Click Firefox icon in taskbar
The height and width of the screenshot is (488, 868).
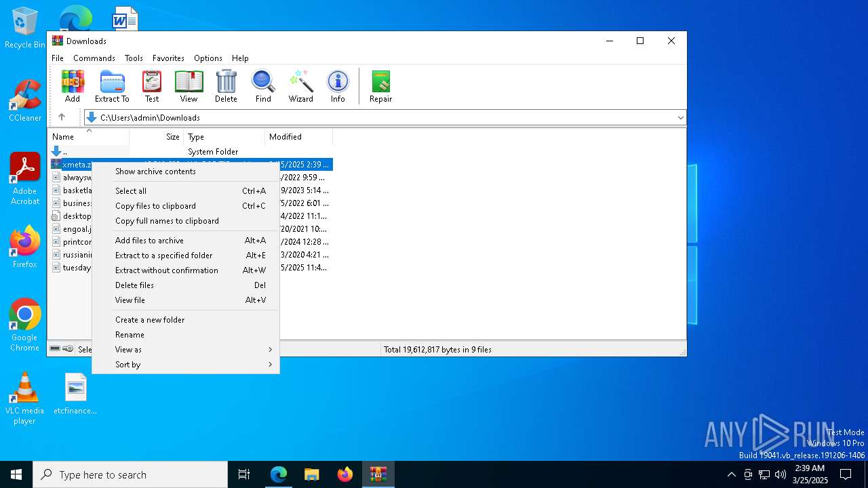coord(345,474)
